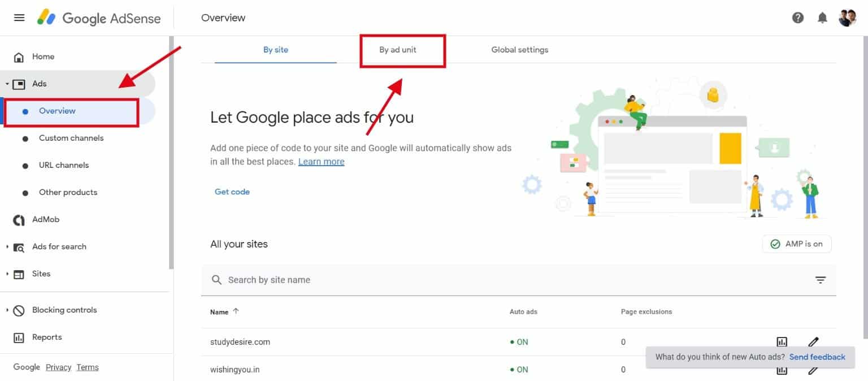Click the Overview page title
This screenshot has height=381, width=868.
click(x=223, y=18)
